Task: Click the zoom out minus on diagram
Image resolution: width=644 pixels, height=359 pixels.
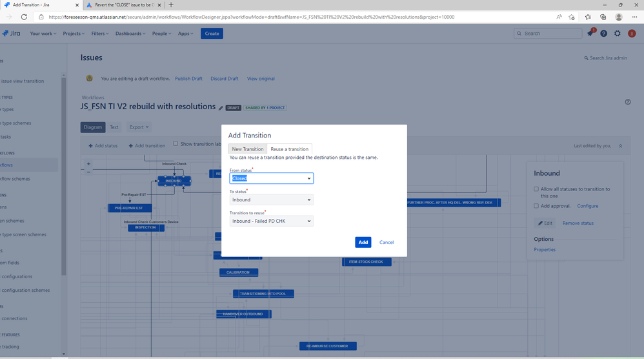Action: click(x=88, y=172)
